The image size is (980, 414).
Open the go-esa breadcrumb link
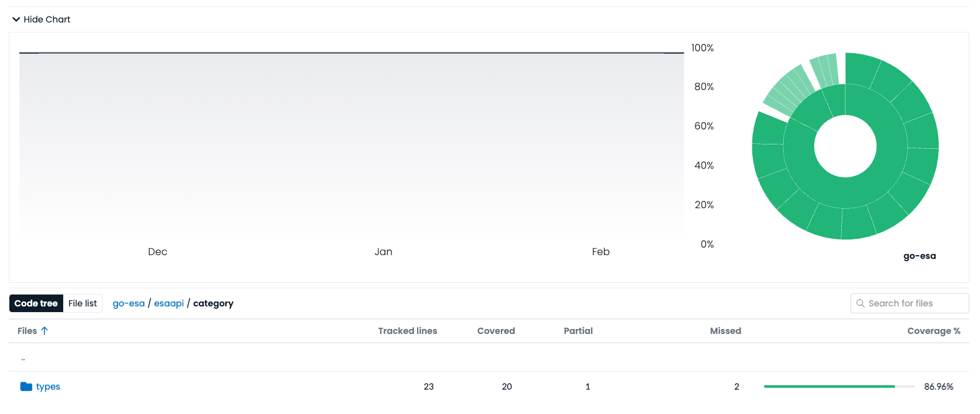128,303
